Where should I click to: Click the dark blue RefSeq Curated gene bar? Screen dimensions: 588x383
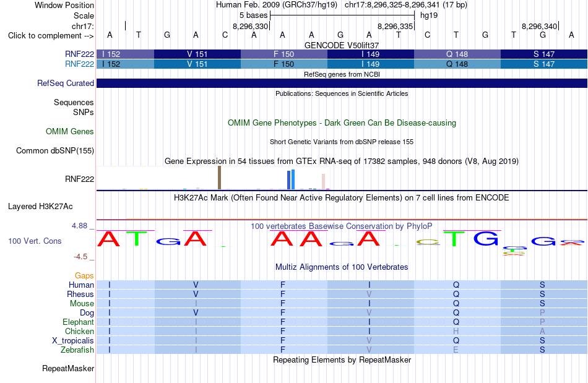342,83
